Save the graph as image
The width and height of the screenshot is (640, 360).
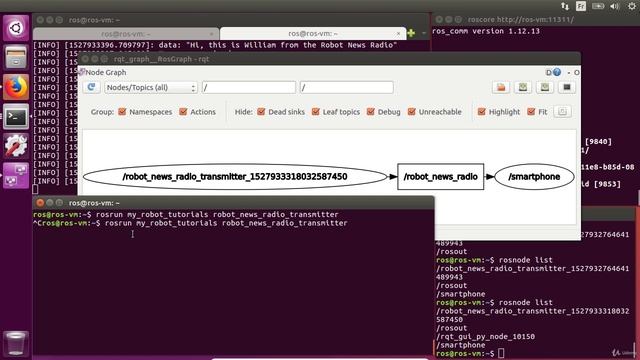pos(567,87)
